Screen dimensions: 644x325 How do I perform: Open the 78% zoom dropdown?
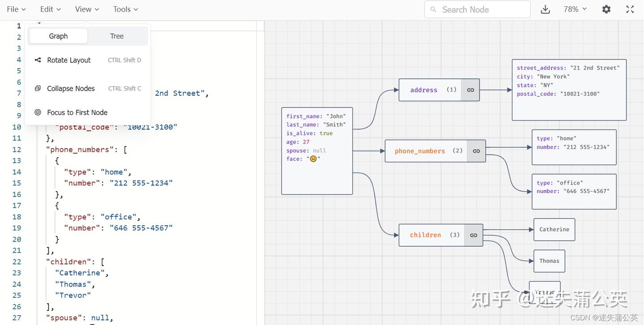pos(575,9)
